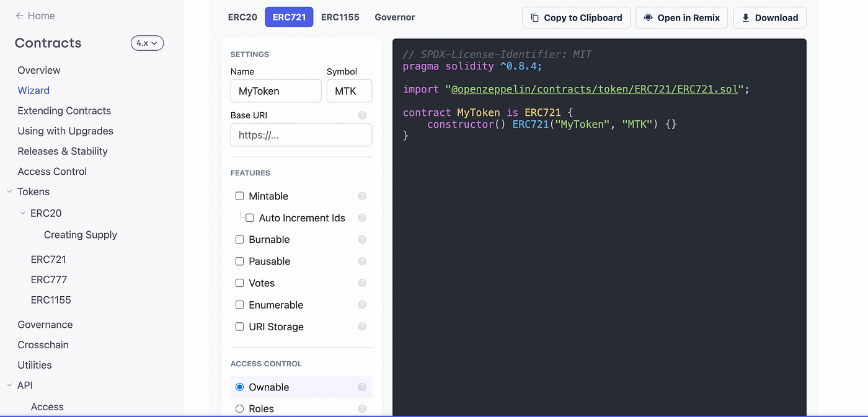Go to Governance in sidebar

click(45, 325)
